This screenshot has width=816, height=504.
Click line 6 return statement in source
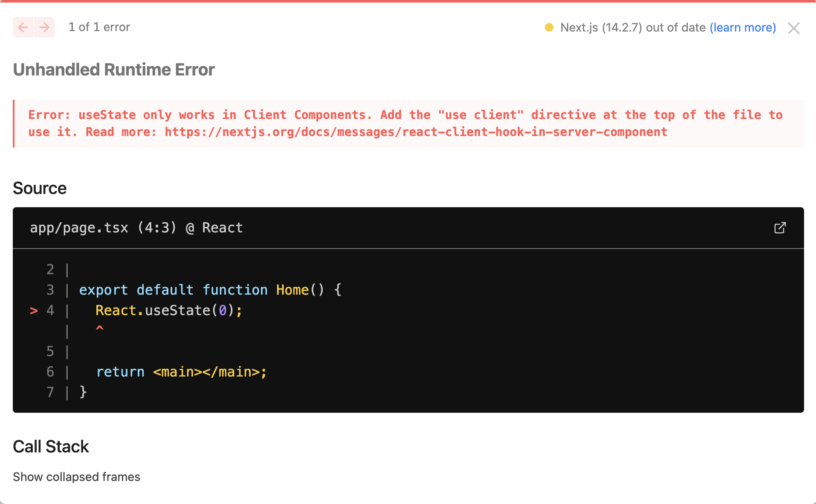click(x=181, y=371)
